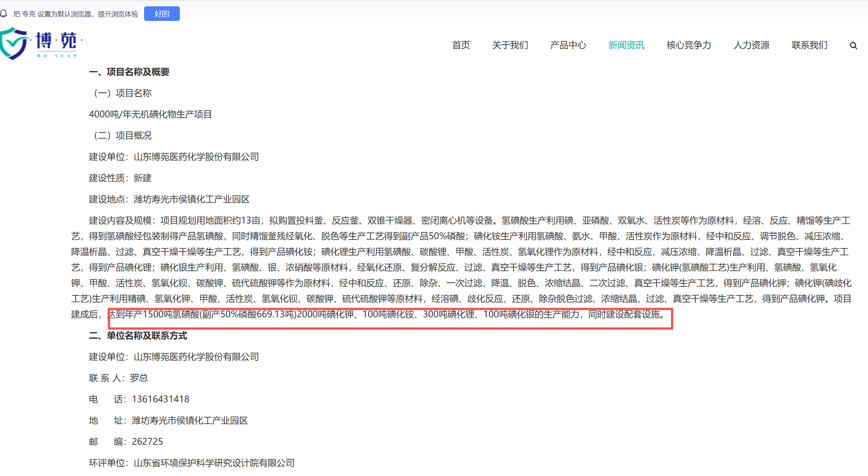Screen dimensions: 868x476
Task: Click the contact person line 联系人：罗总
Action: click(118, 378)
